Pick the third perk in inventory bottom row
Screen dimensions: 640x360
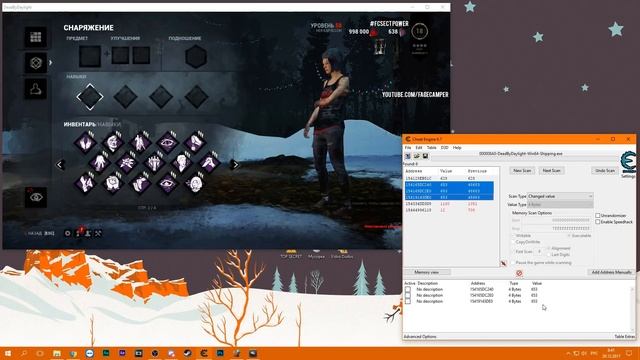pyautogui.click(x=140, y=183)
